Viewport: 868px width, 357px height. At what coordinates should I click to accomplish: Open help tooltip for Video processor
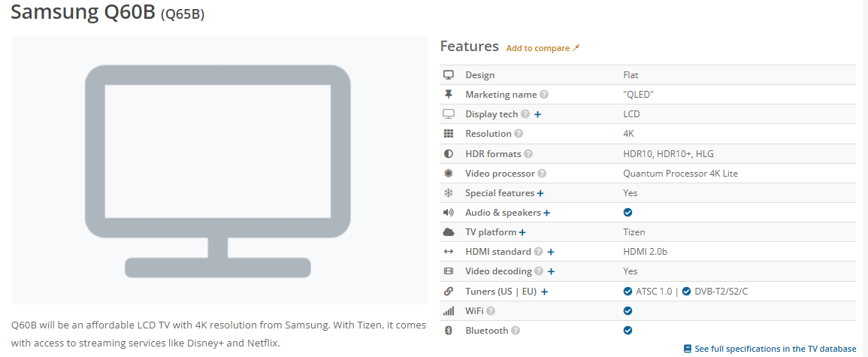click(541, 174)
